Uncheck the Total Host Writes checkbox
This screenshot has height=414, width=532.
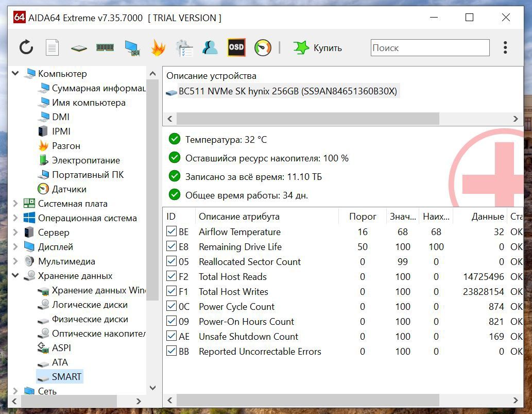171,291
